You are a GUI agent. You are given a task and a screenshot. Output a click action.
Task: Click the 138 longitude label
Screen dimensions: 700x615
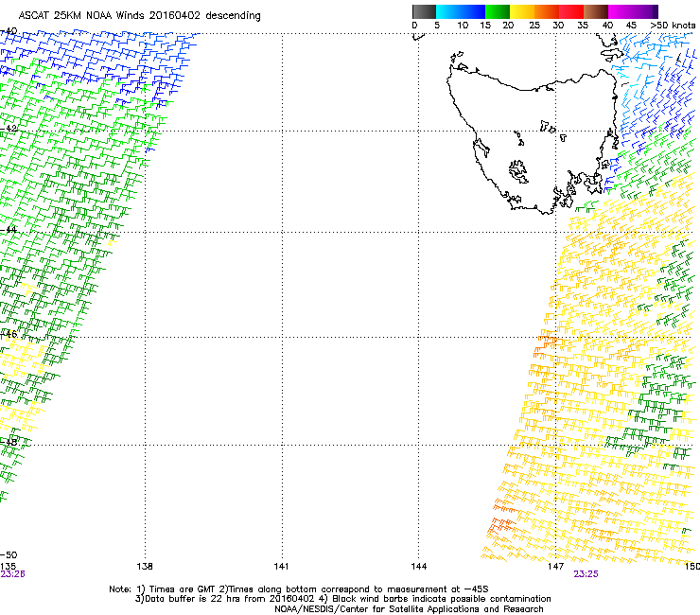[145, 567]
